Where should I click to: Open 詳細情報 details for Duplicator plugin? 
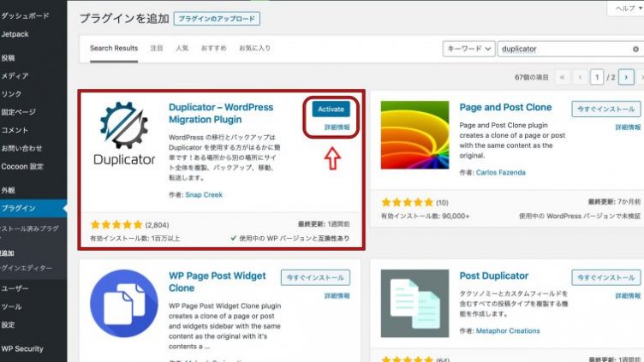[337, 128]
